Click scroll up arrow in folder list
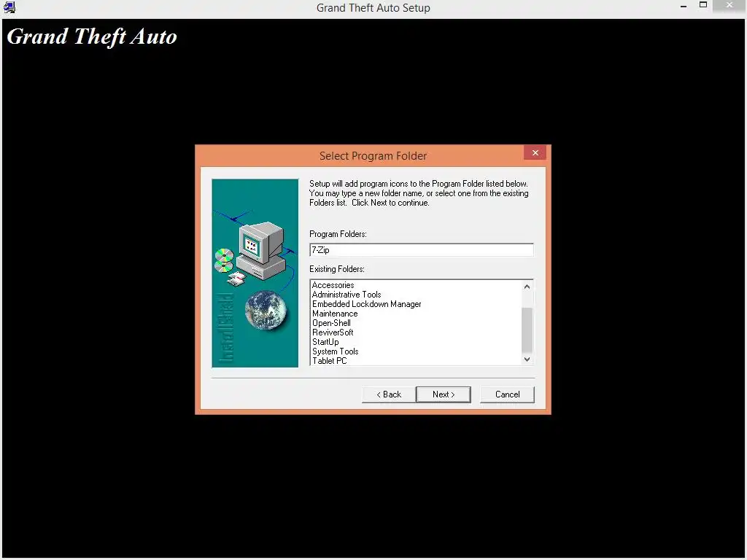This screenshot has height=560, width=747. [527, 287]
